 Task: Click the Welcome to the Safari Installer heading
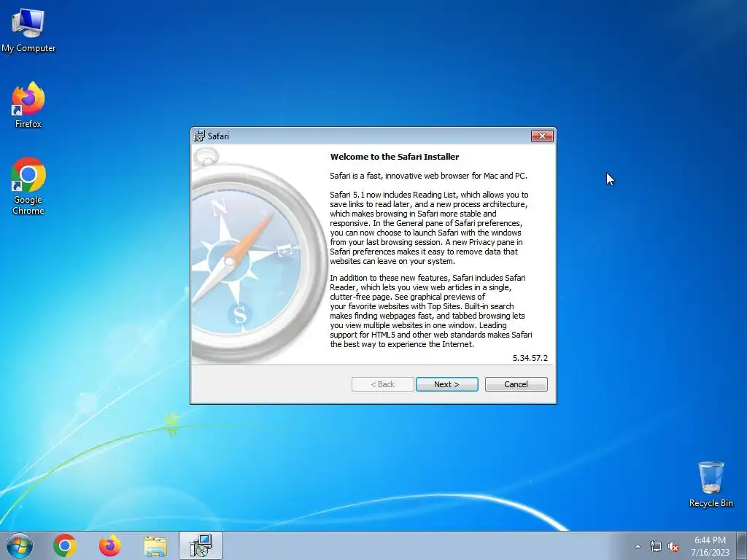(x=395, y=157)
